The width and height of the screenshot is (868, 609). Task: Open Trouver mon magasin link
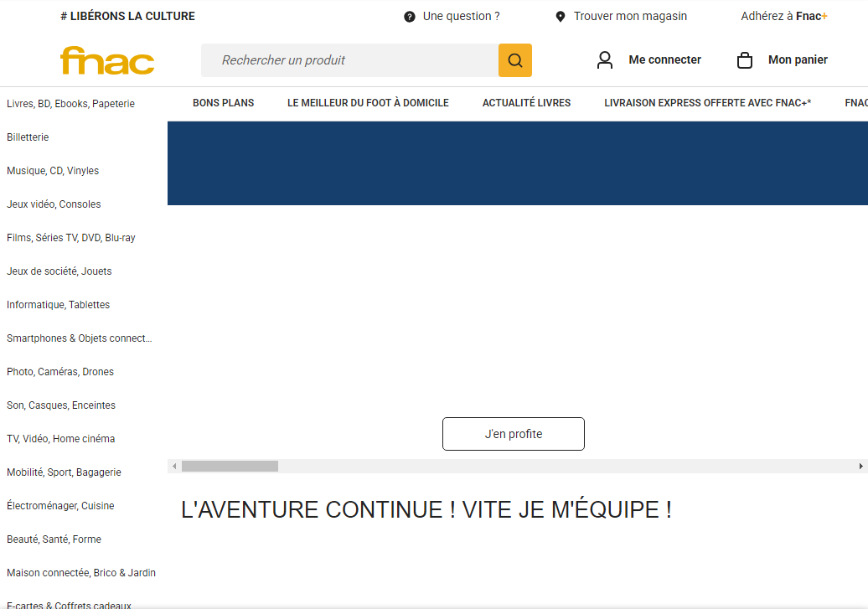coord(630,17)
